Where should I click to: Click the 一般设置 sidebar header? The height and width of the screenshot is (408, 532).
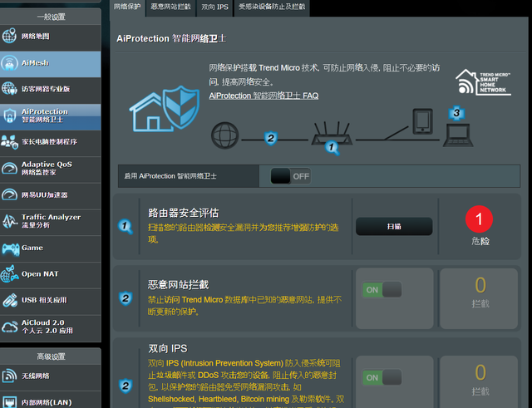click(51, 17)
